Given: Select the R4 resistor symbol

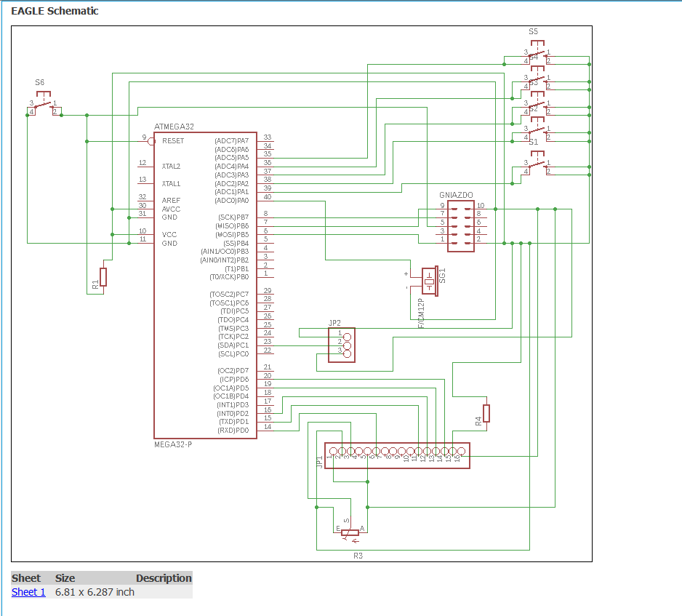Looking at the screenshot, I should [486, 412].
